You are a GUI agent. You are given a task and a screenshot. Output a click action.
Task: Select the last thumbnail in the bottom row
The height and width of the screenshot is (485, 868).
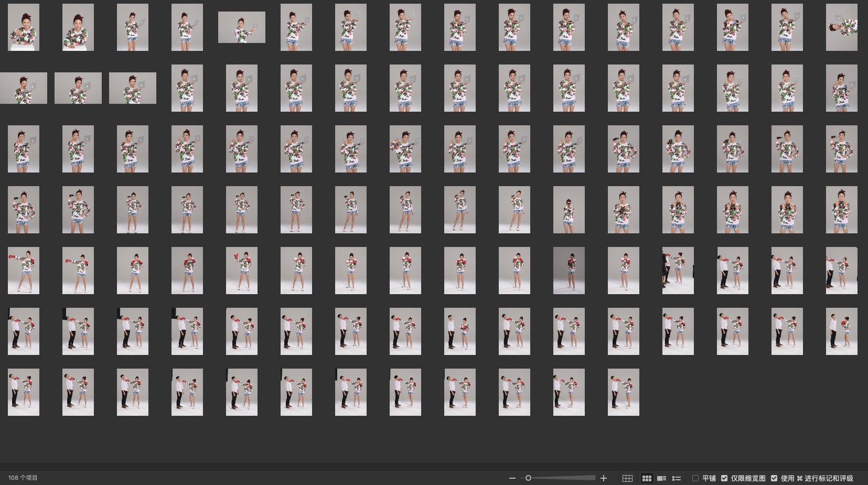(x=623, y=392)
